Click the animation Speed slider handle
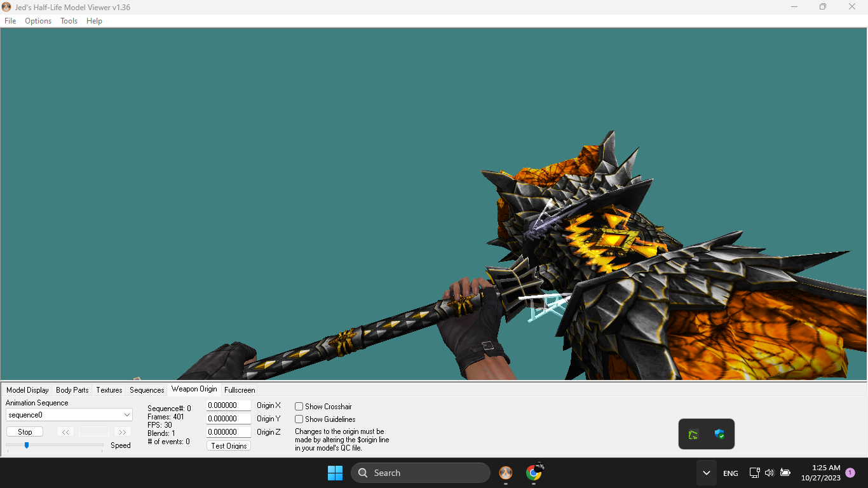Screen dimensions: 868x488 pyautogui.click(x=27, y=445)
